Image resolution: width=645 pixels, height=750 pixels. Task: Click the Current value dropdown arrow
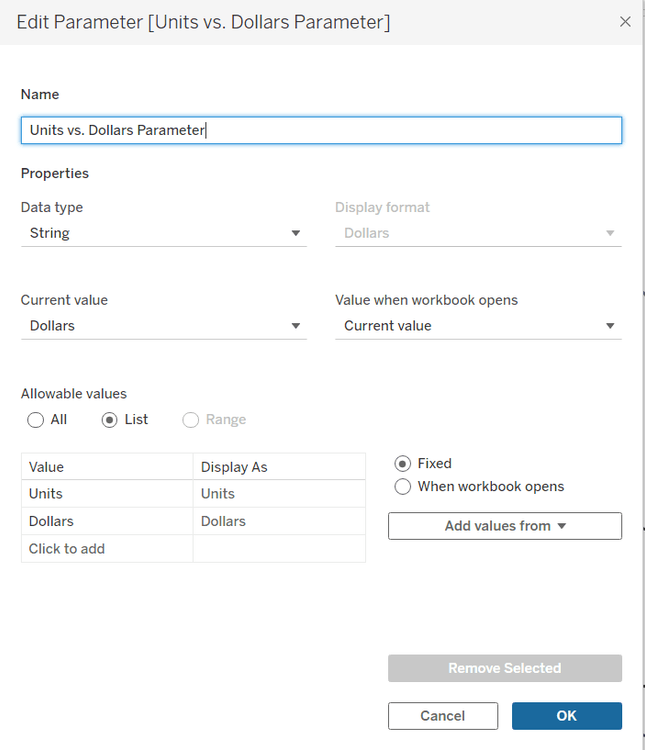(296, 326)
